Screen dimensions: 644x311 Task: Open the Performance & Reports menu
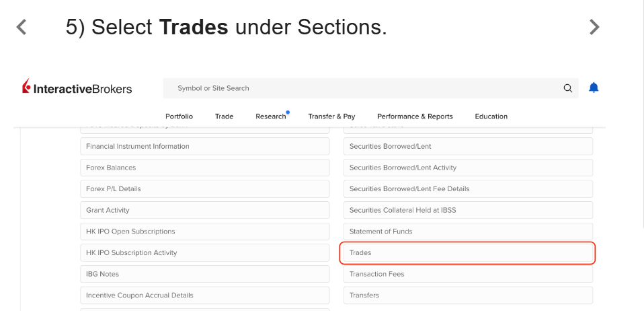pyautogui.click(x=415, y=116)
